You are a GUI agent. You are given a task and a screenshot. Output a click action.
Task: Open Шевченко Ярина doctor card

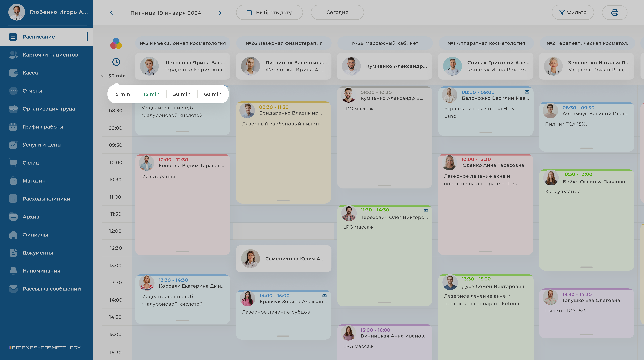coord(183,66)
